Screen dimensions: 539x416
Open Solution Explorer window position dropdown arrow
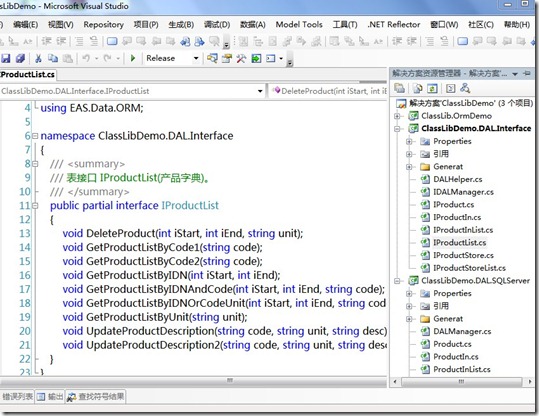tap(515, 74)
